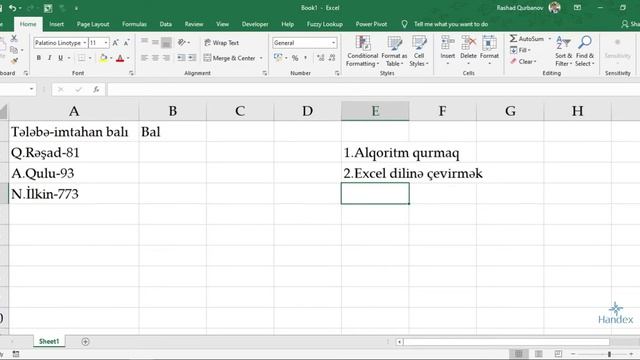Viewport: 640px width, 360px height.
Task: Align text right
Action: point(166,58)
